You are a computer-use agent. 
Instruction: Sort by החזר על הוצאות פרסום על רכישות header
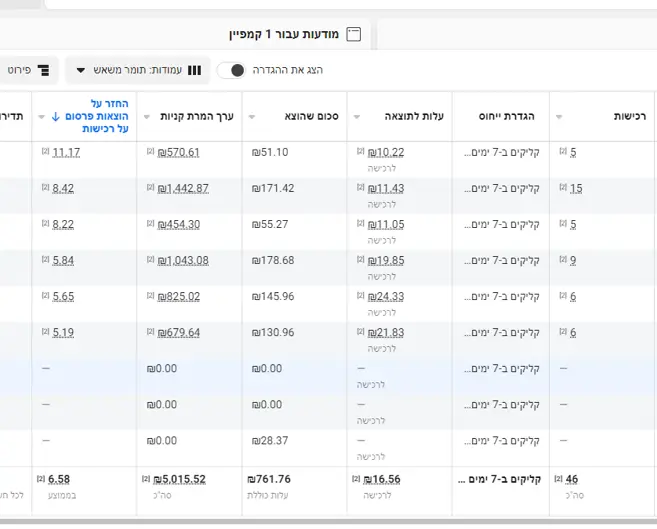(x=97, y=116)
